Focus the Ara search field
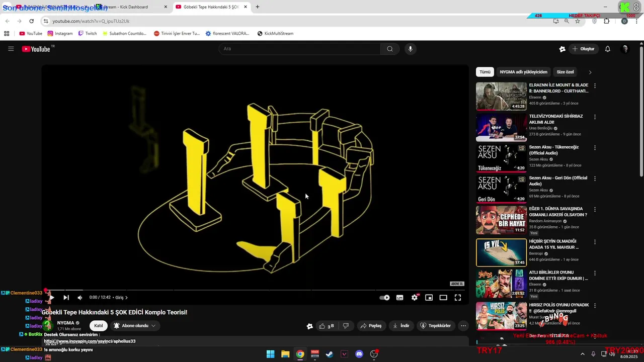The width and height of the screenshot is (644, 362). pos(300,49)
